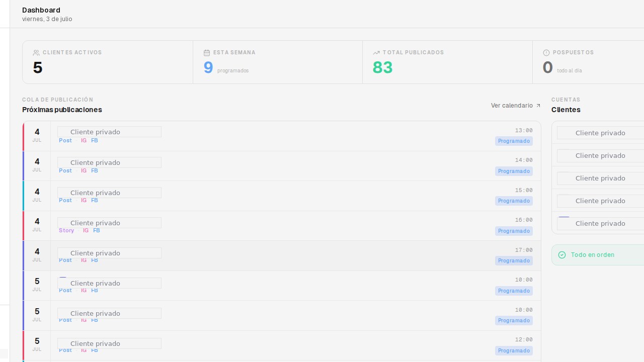Click the Clientes heading under Cuentas

tap(566, 110)
